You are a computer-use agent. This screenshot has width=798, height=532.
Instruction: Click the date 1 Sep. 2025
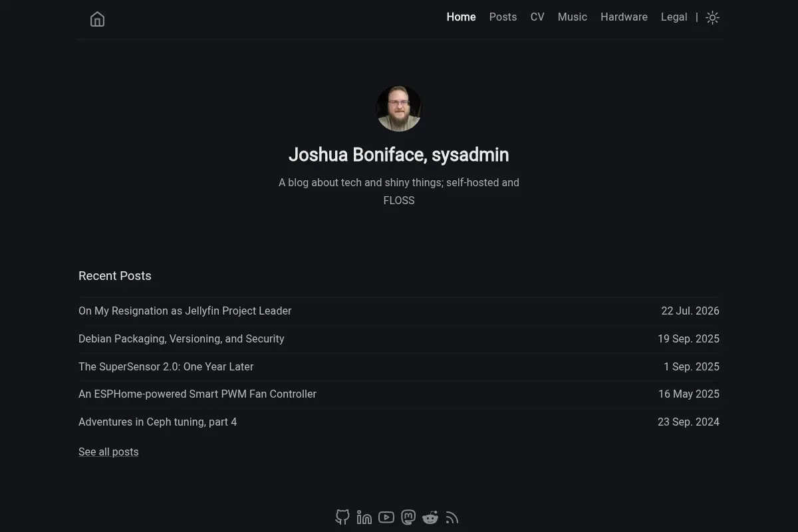point(692,366)
